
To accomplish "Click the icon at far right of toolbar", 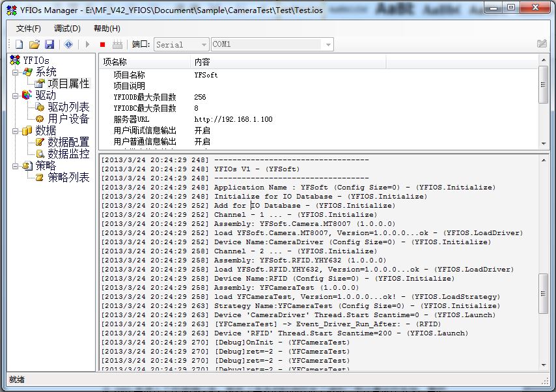I will tap(542, 44).
